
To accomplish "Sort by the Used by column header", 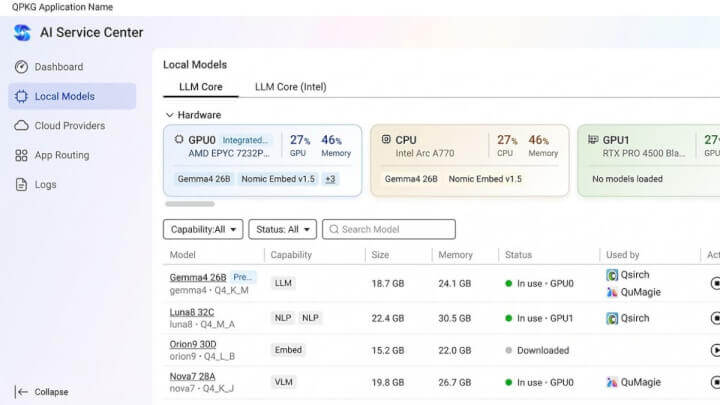I will pos(623,255).
